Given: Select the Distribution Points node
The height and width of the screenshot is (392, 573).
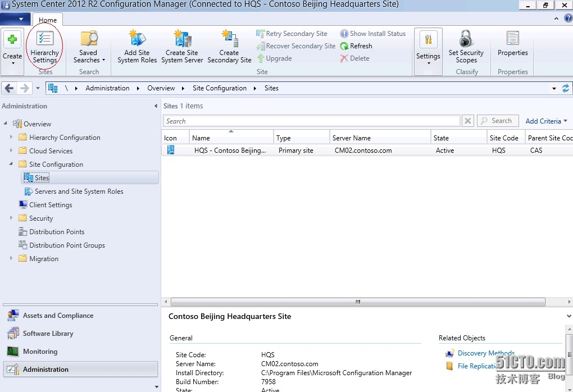Looking at the screenshot, I should pos(57,232).
